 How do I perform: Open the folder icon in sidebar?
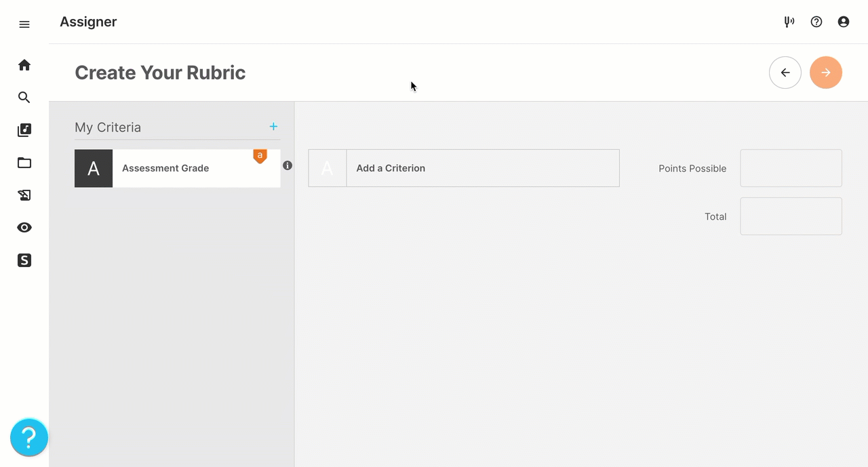(24, 163)
